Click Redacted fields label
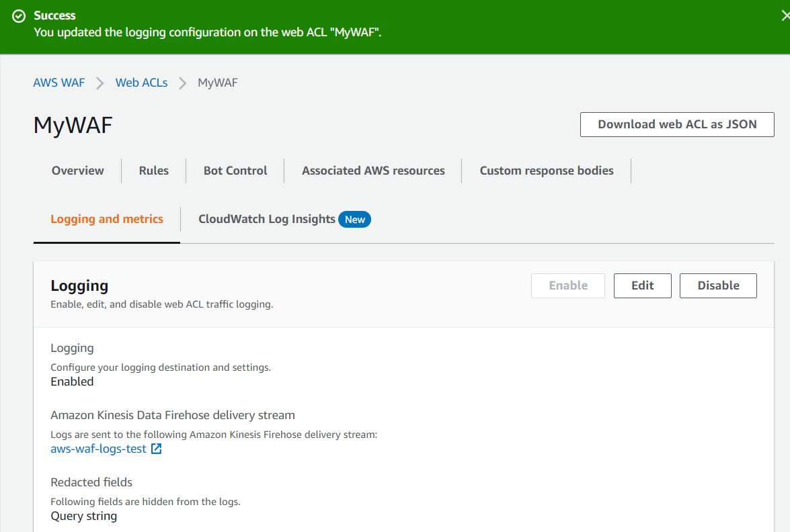Viewport: 790px width, 532px height. pyautogui.click(x=91, y=482)
